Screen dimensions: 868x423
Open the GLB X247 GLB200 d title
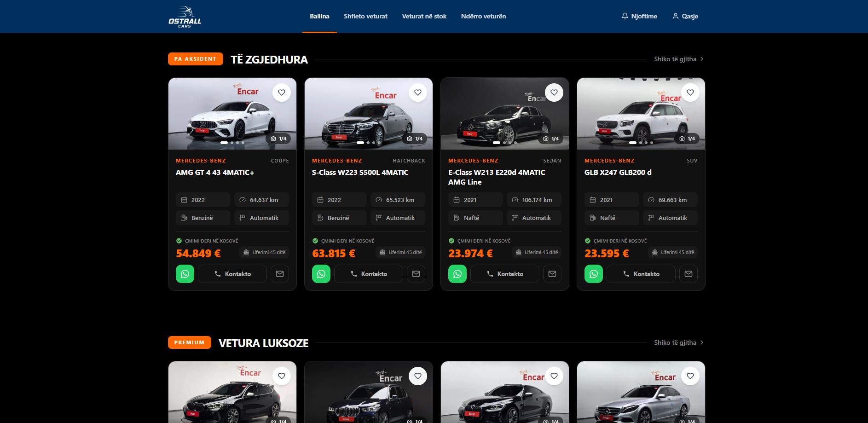coord(618,173)
